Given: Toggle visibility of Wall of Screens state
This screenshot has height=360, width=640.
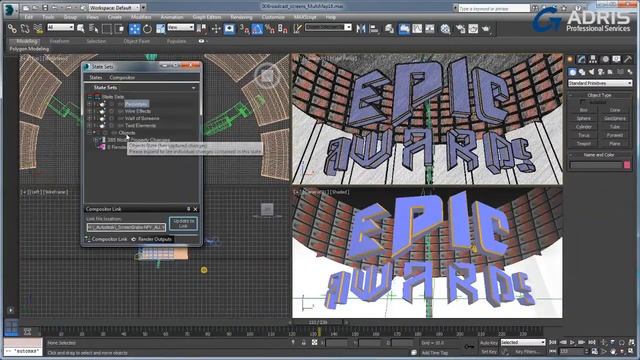Looking at the screenshot, I should [112, 118].
